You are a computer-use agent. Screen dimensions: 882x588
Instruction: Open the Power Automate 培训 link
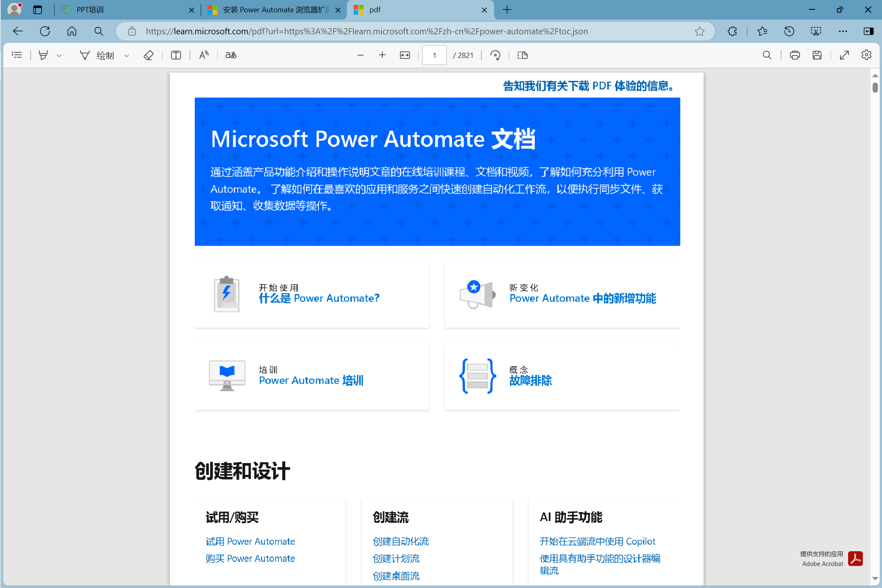pyautogui.click(x=311, y=381)
